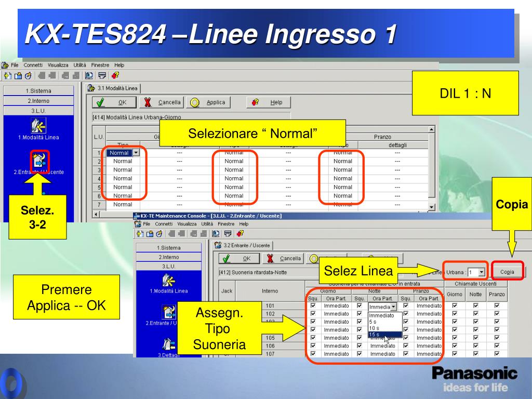The height and width of the screenshot is (399, 532).
Task: Click the Copia button
Action: [x=507, y=272]
